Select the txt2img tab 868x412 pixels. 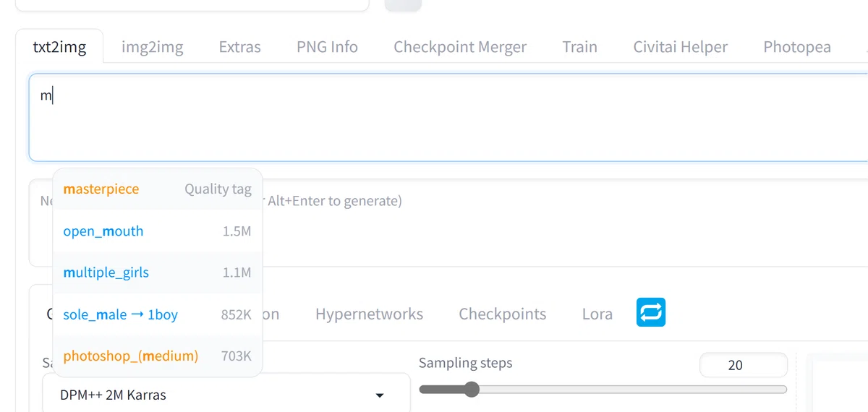pos(59,47)
